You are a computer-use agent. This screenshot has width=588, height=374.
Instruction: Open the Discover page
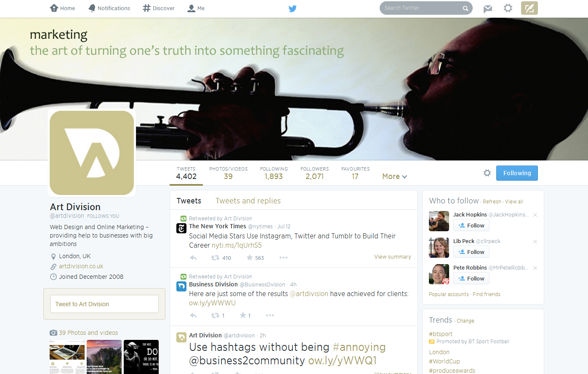pos(159,8)
